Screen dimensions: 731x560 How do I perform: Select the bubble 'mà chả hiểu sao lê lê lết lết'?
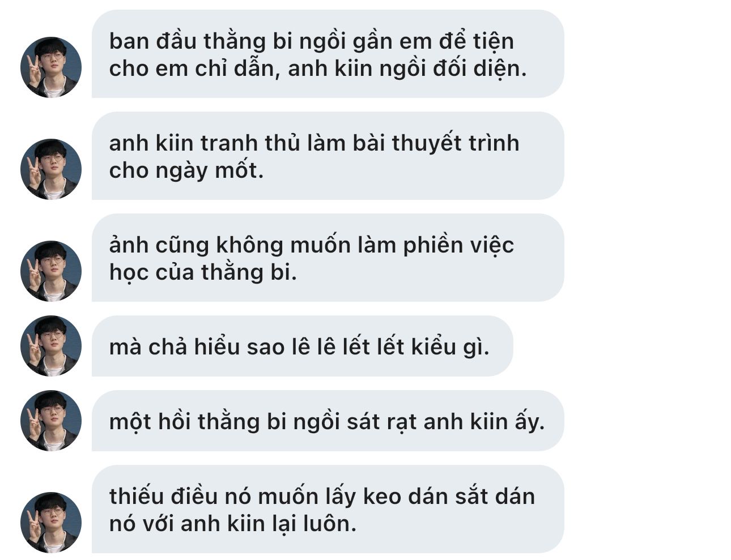(302, 346)
